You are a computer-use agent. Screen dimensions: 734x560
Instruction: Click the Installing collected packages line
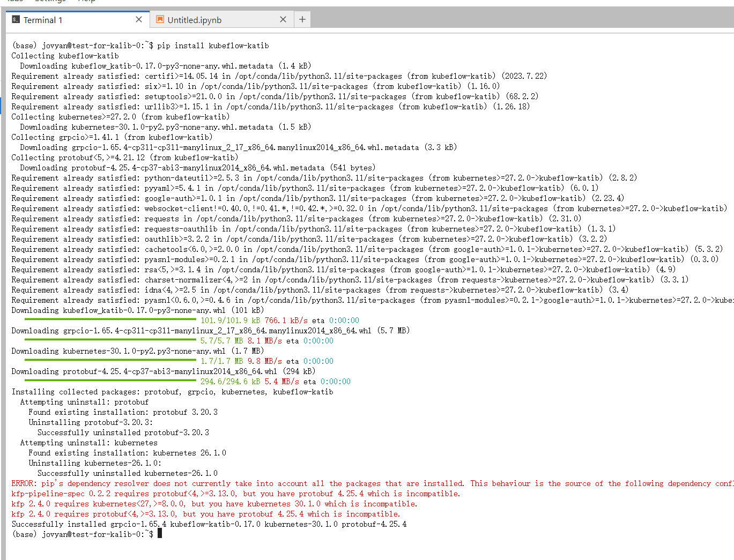[x=172, y=392]
